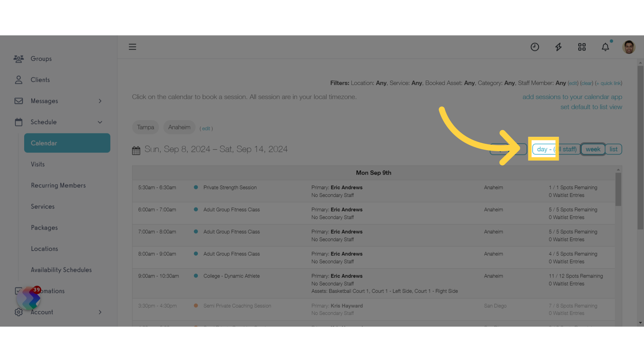The height and width of the screenshot is (362, 644).
Task: Select the Calendar menu item
Action: [x=67, y=143]
